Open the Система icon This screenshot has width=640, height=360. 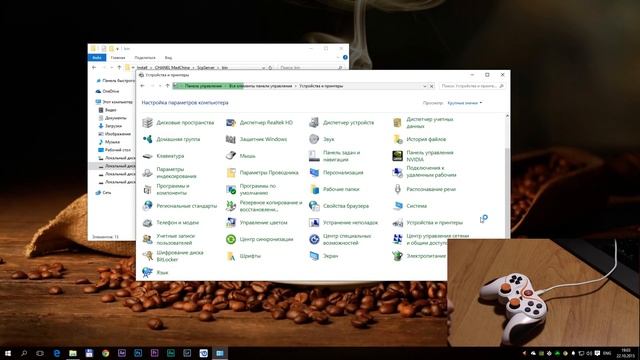click(397, 206)
